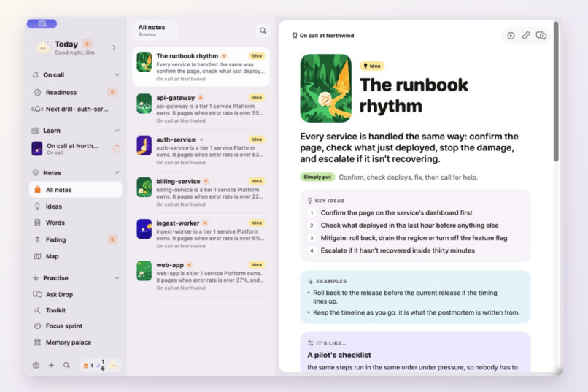The width and height of the screenshot is (588, 392).
Task: Click 'Escalate if it hasn't recovered inside thirty minutes'
Action: [x=398, y=250]
